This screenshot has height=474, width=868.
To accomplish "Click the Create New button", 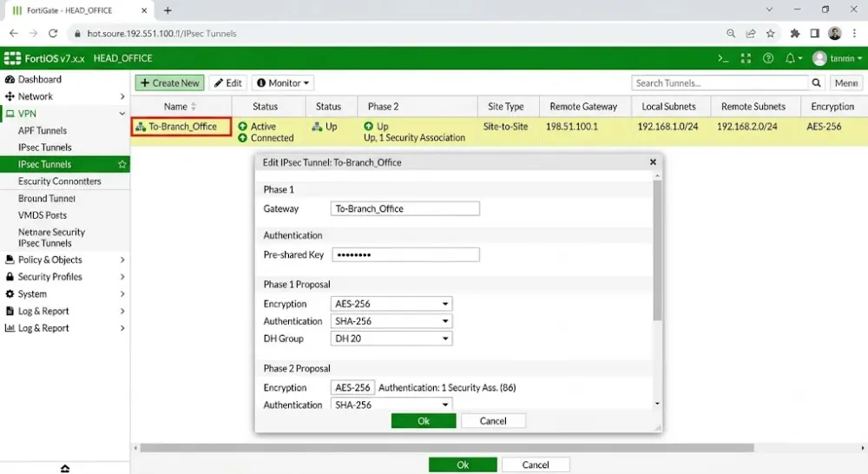I will point(169,83).
